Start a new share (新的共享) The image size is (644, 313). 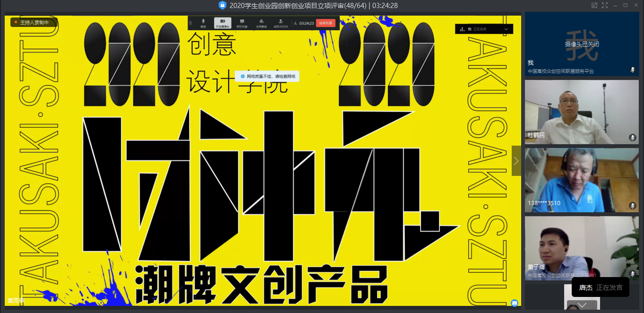[x=241, y=23]
